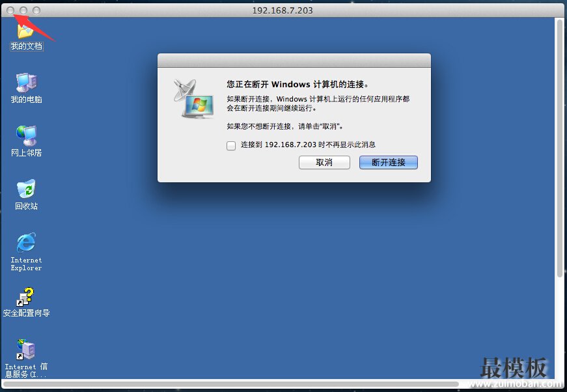Screen dimensions: 567x392
Task: Click the yellow minimize window button
Action: (23, 10)
